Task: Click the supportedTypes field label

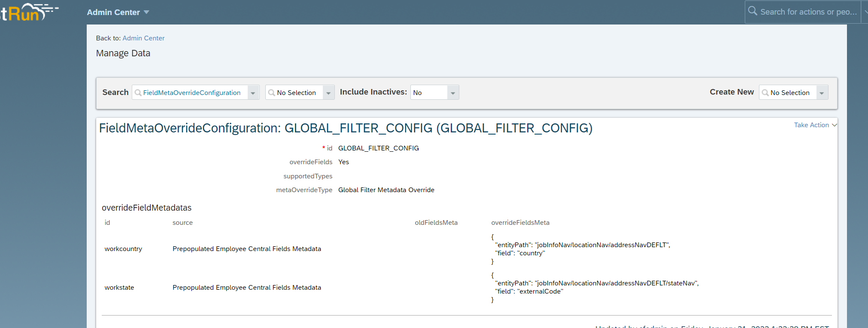Action: coord(308,176)
